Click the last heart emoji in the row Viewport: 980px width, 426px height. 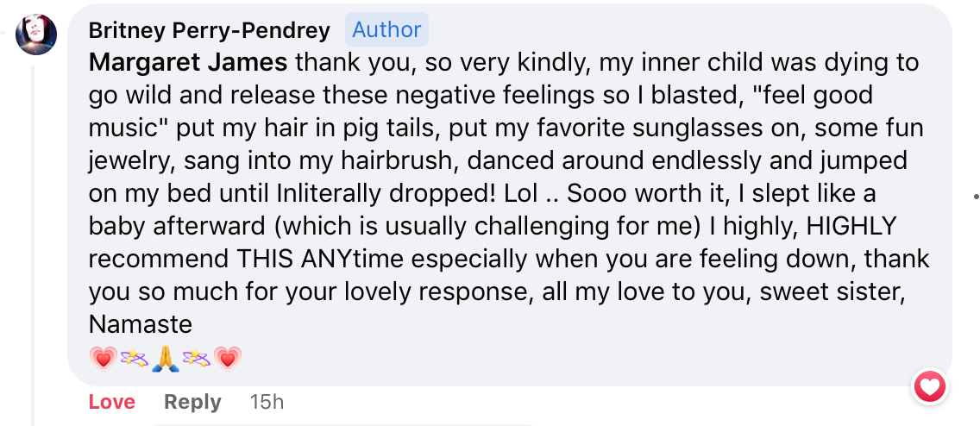229,357
